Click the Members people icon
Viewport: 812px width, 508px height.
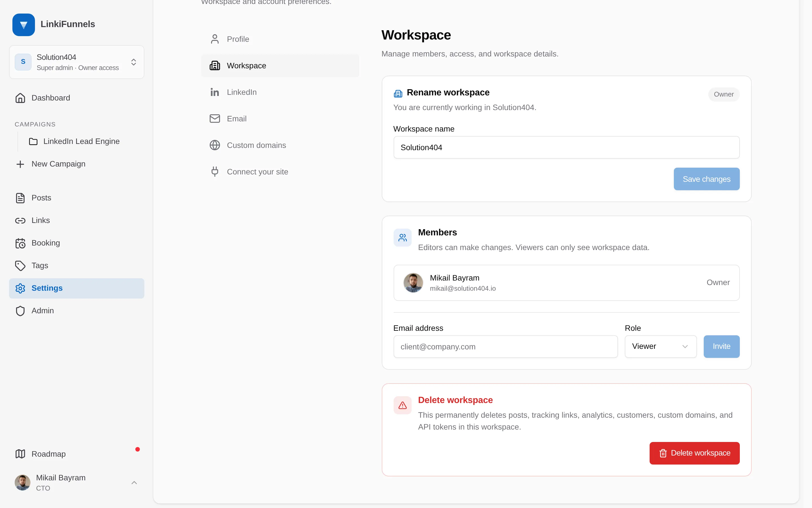403,238
